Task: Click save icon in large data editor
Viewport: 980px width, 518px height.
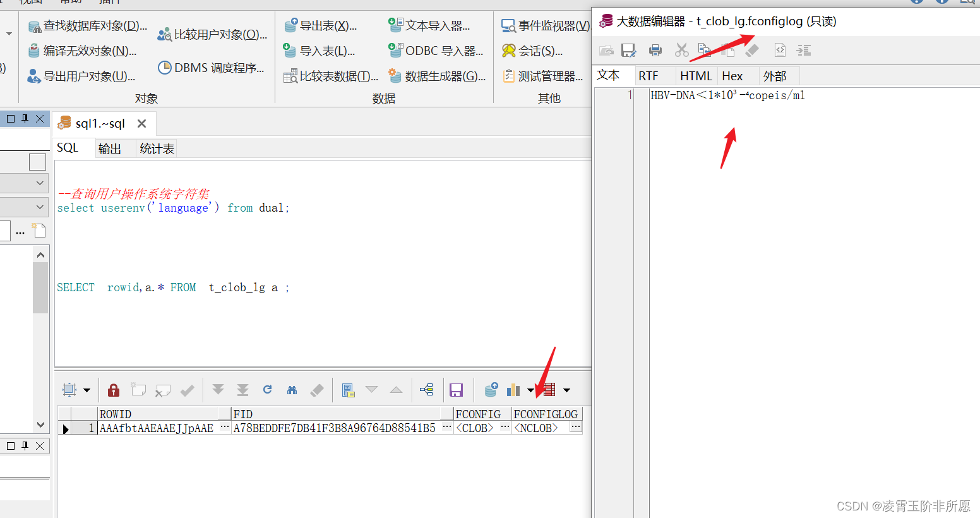Action: point(628,50)
